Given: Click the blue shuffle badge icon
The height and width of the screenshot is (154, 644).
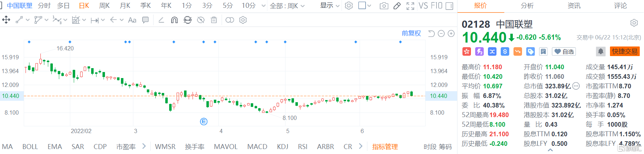Looking at the screenshot, I should [x=492, y=51].
